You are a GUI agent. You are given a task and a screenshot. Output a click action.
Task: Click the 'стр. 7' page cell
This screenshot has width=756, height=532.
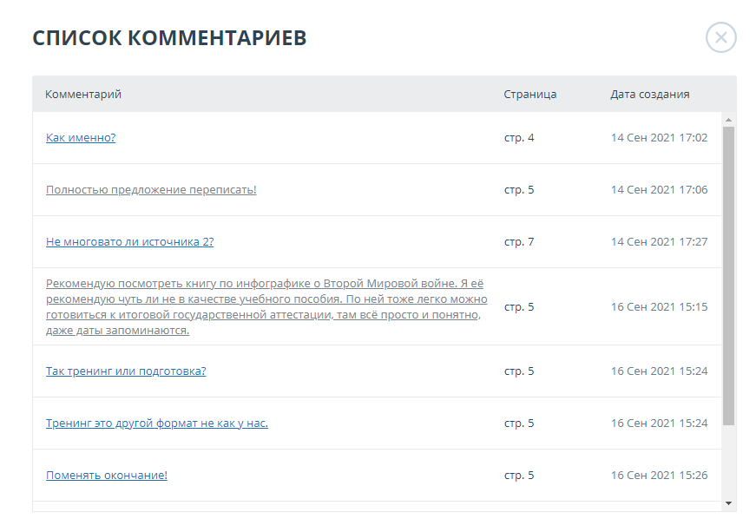coord(519,242)
